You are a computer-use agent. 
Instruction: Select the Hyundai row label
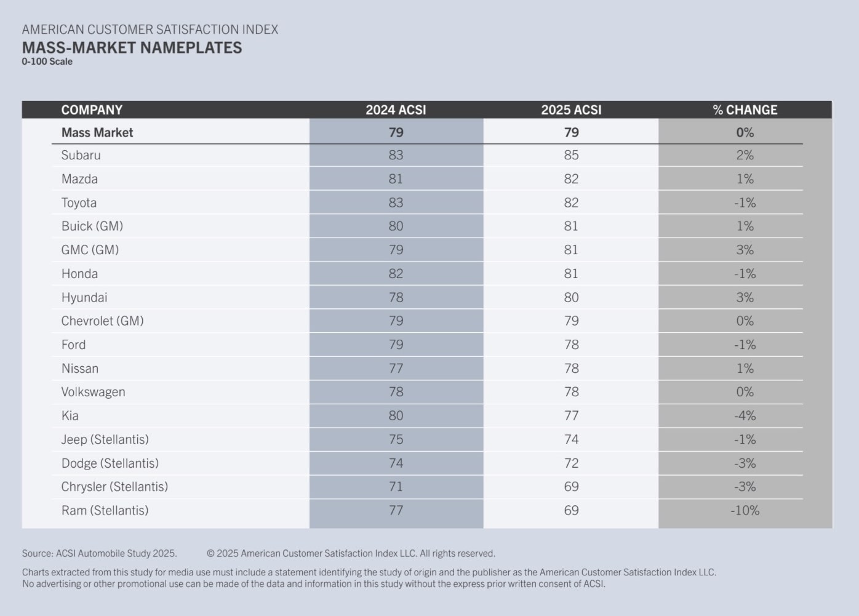(x=84, y=298)
